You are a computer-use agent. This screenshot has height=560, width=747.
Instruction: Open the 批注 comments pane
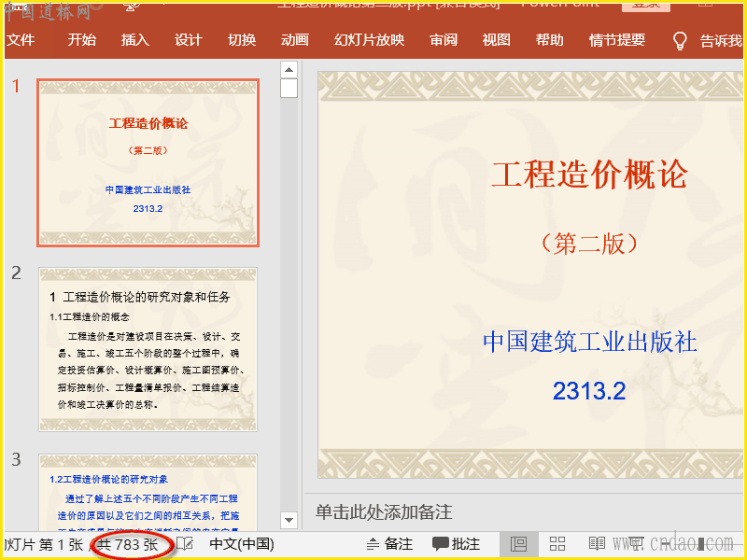(x=456, y=544)
